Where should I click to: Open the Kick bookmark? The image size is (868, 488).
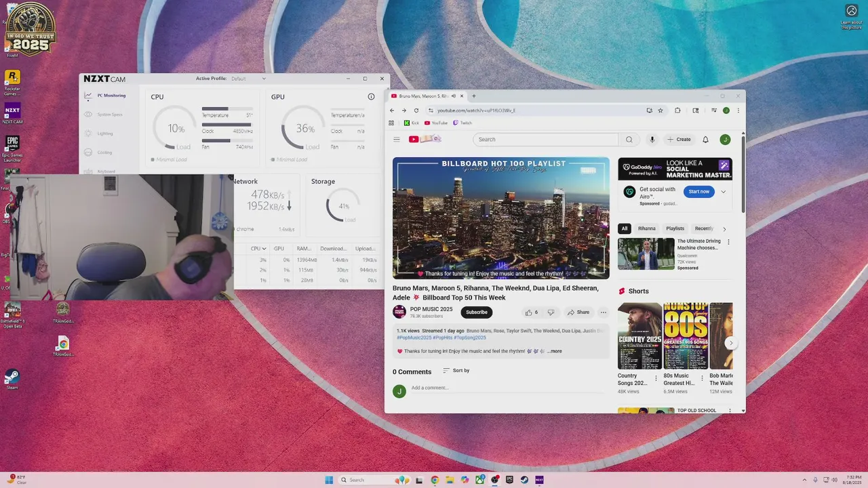(x=412, y=123)
